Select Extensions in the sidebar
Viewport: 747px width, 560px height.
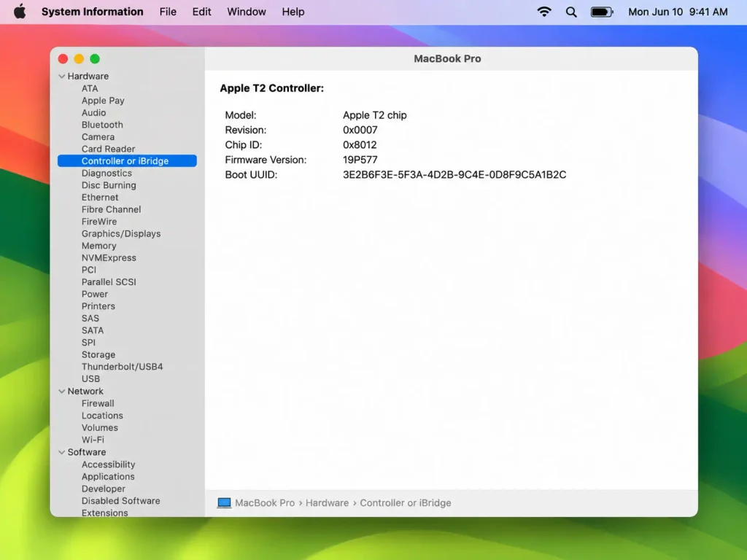(x=104, y=513)
